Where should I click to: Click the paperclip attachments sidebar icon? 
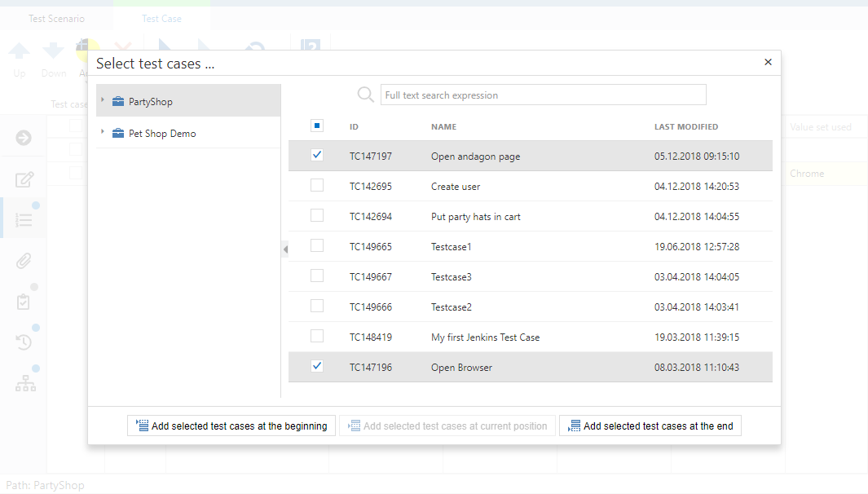24,261
